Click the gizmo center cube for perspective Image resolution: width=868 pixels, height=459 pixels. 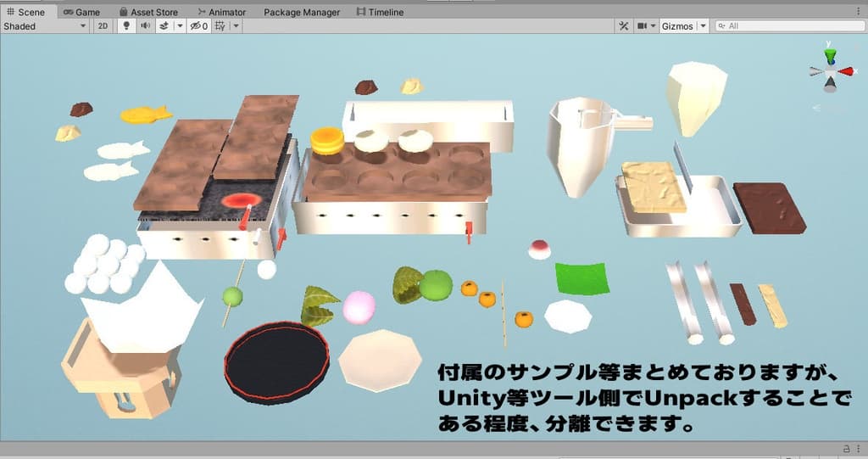[x=831, y=72]
